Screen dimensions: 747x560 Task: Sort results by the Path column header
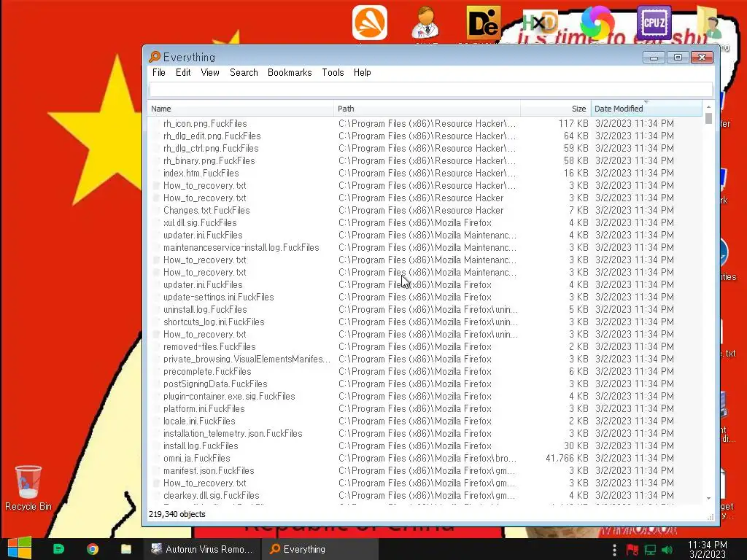click(427, 109)
